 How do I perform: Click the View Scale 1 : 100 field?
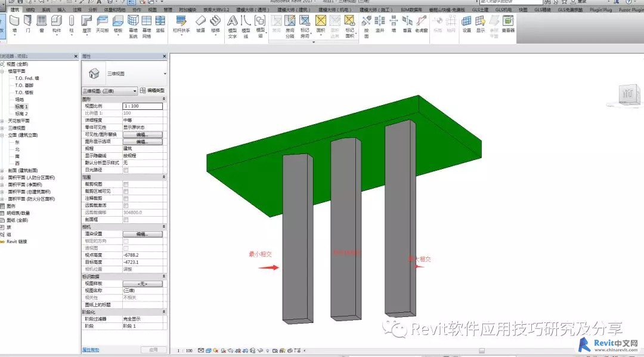(x=143, y=106)
